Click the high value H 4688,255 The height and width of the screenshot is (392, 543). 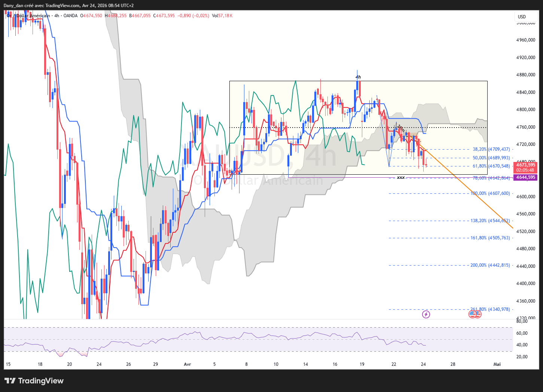[116, 16]
